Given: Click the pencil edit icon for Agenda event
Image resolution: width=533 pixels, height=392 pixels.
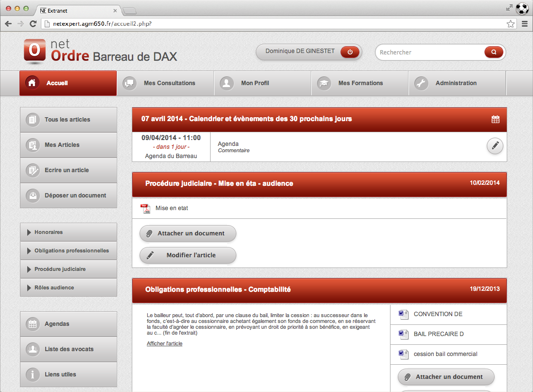Looking at the screenshot, I should click(495, 145).
